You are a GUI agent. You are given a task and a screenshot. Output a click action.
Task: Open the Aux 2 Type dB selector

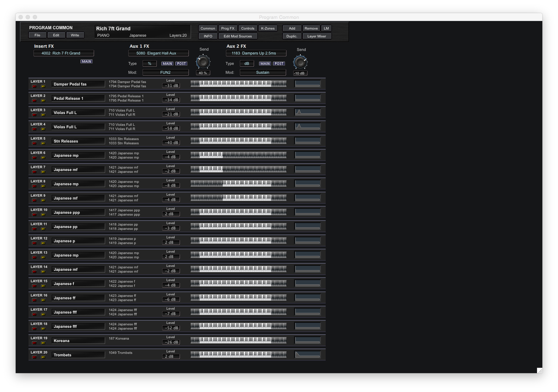(x=247, y=63)
